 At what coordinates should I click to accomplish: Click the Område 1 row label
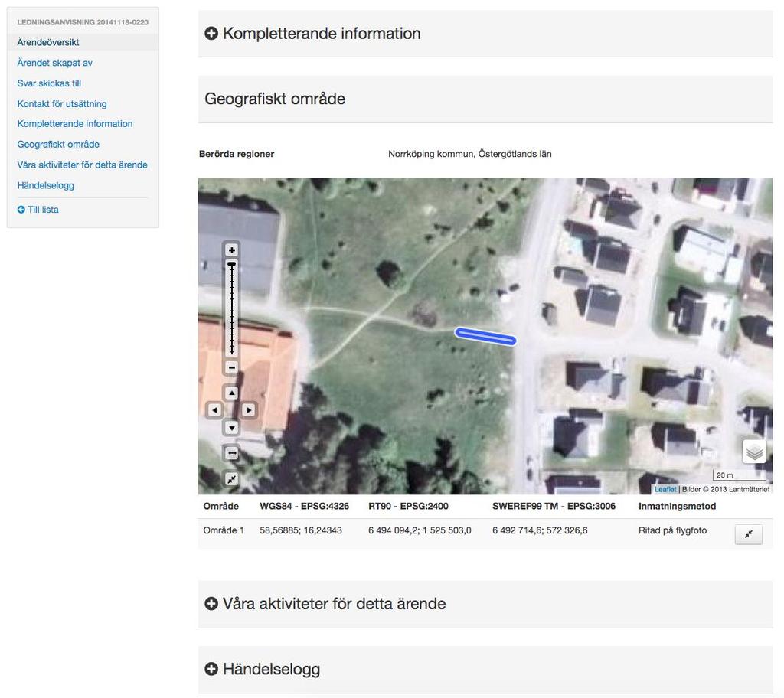(x=224, y=530)
